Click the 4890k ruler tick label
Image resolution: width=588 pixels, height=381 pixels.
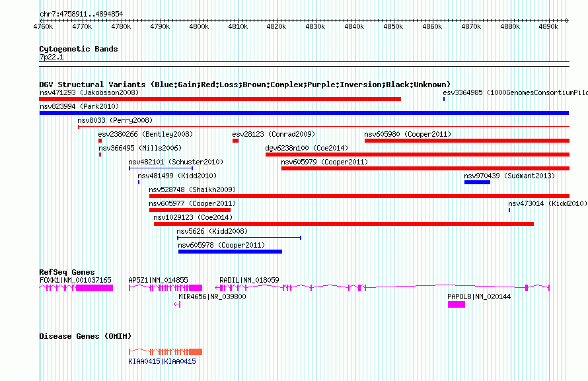click(x=548, y=27)
